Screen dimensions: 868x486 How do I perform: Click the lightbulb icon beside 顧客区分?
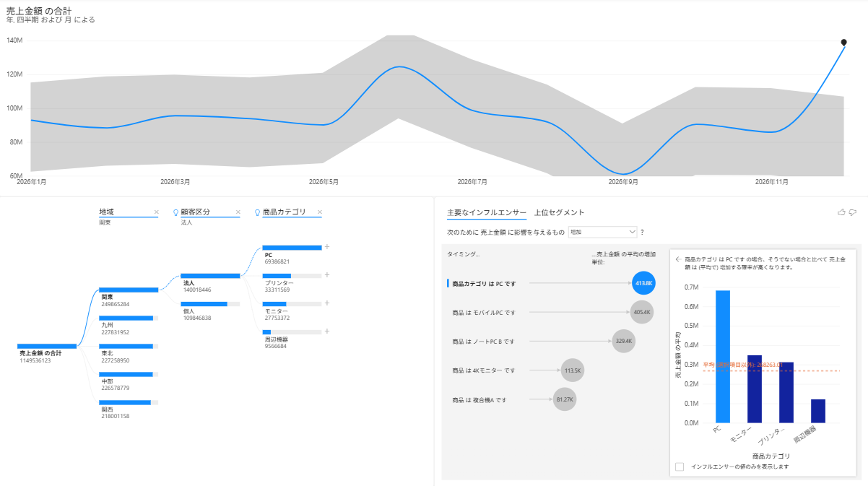coord(175,212)
